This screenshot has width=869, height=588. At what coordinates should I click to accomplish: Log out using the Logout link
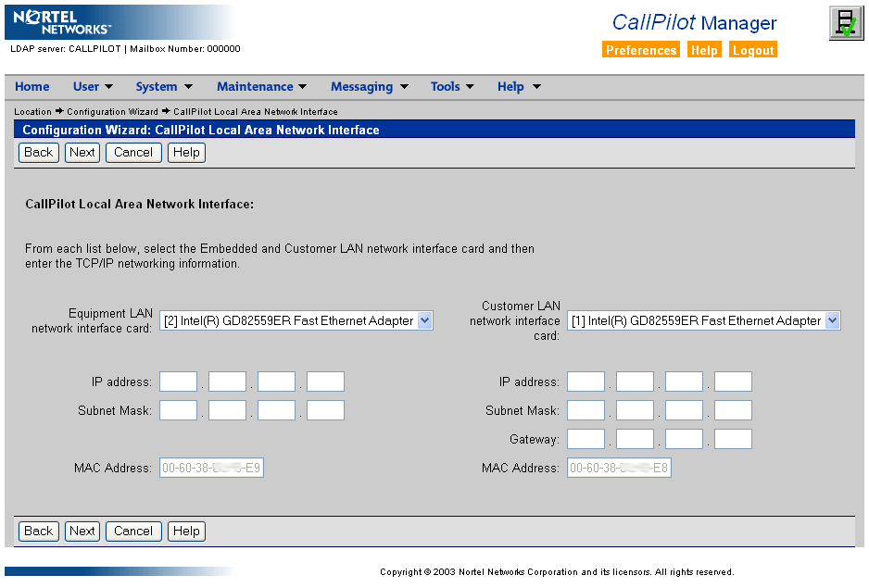pos(753,50)
